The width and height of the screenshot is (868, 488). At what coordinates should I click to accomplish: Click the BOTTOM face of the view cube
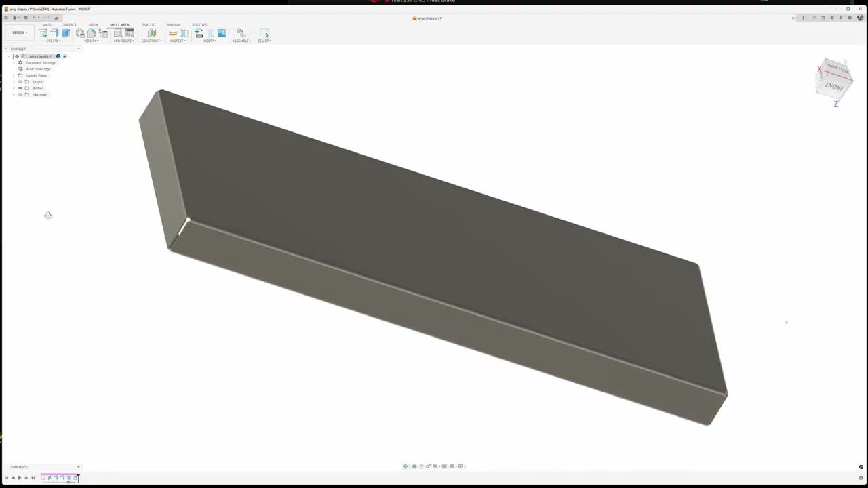pos(837,69)
